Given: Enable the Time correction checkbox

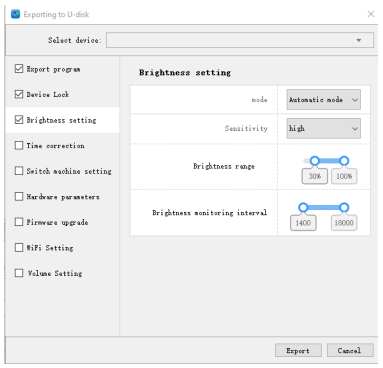Looking at the screenshot, I should 19,145.
